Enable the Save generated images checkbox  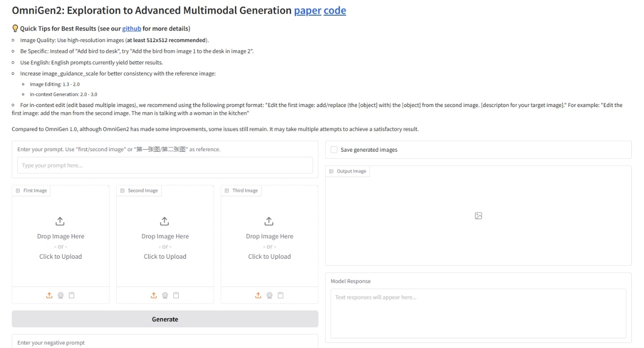[x=334, y=150]
